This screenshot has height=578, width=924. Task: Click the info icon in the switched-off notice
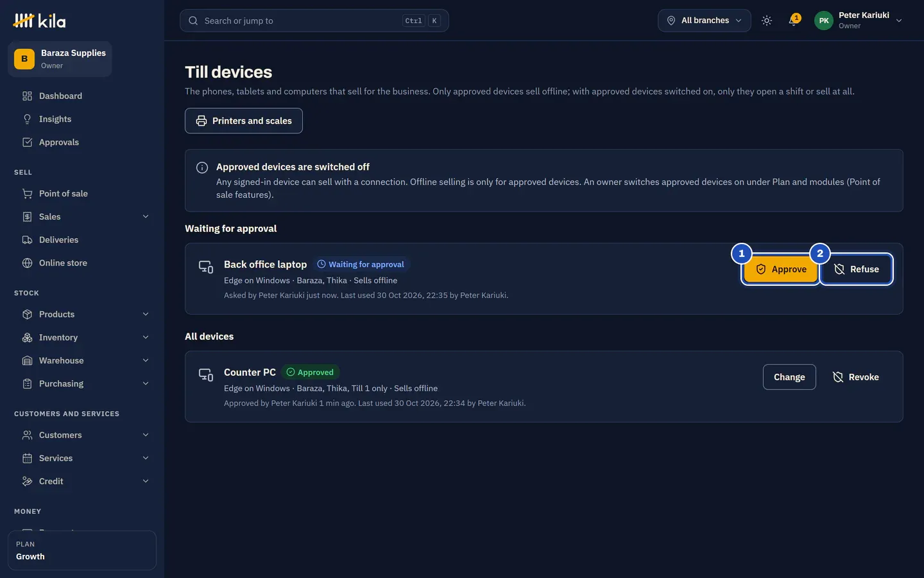(x=202, y=168)
